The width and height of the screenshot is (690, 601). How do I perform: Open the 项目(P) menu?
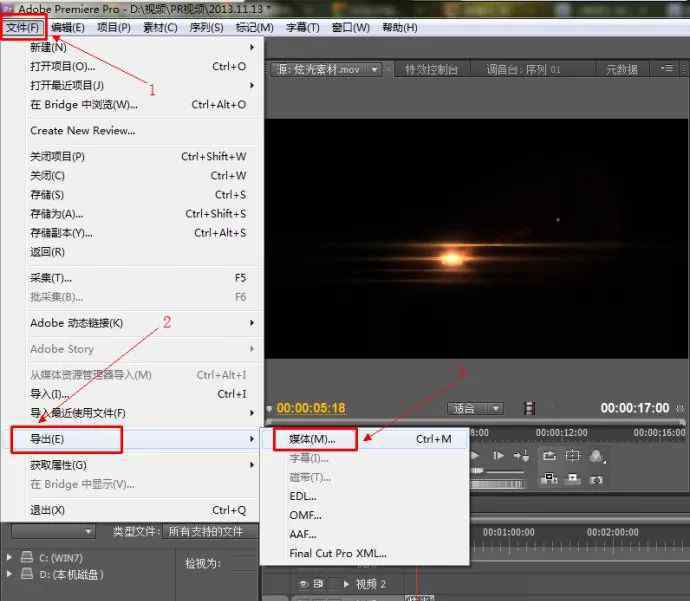(x=114, y=28)
